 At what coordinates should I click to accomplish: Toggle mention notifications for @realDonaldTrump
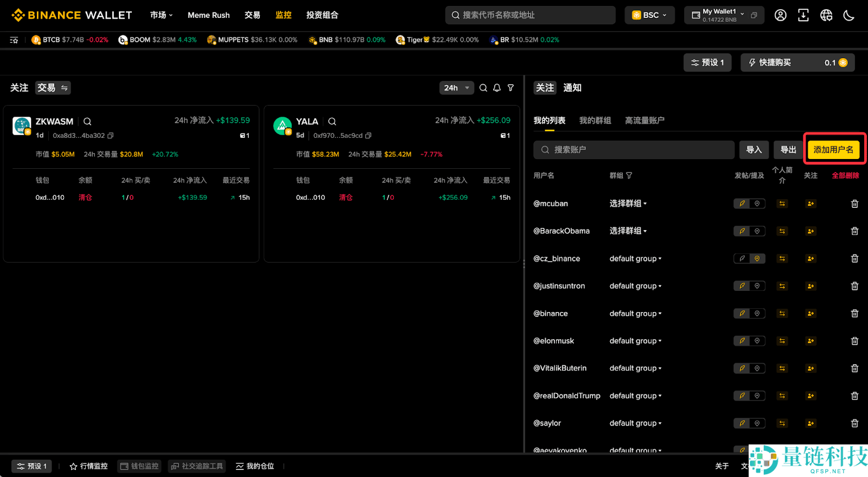pos(757,396)
